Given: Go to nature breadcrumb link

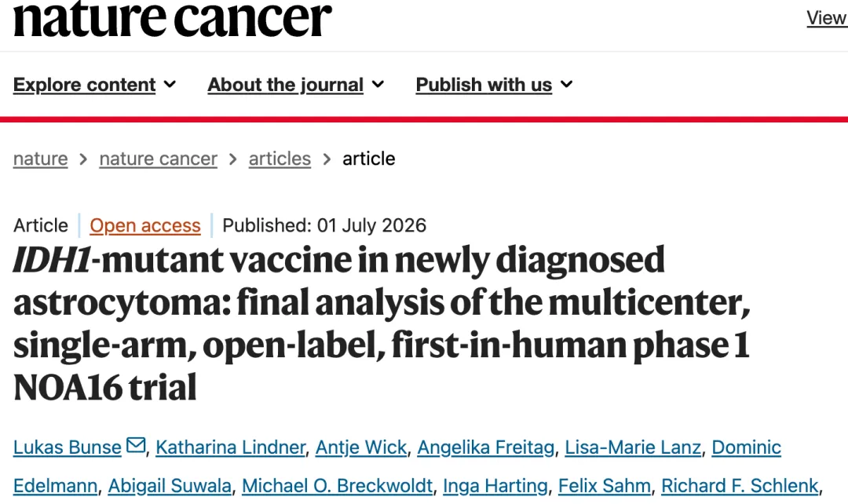Looking at the screenshot, I should click(41, 159).
